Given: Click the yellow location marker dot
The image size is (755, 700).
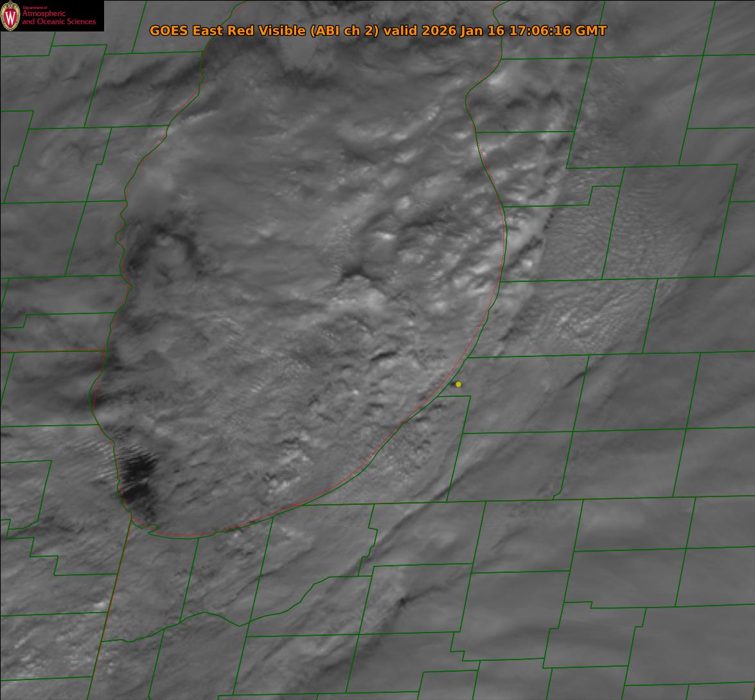Looking at the screenshot, I should tap(458, 385).
